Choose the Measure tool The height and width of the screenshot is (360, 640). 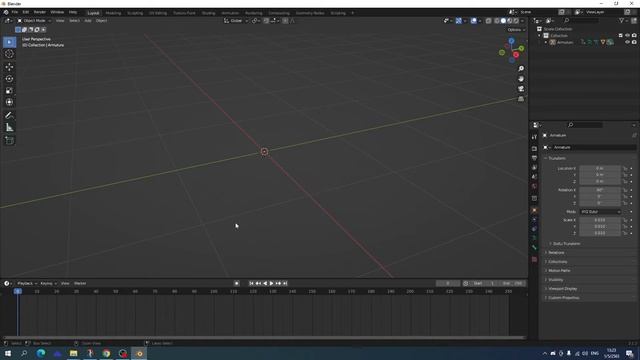(x=9, y=128)
